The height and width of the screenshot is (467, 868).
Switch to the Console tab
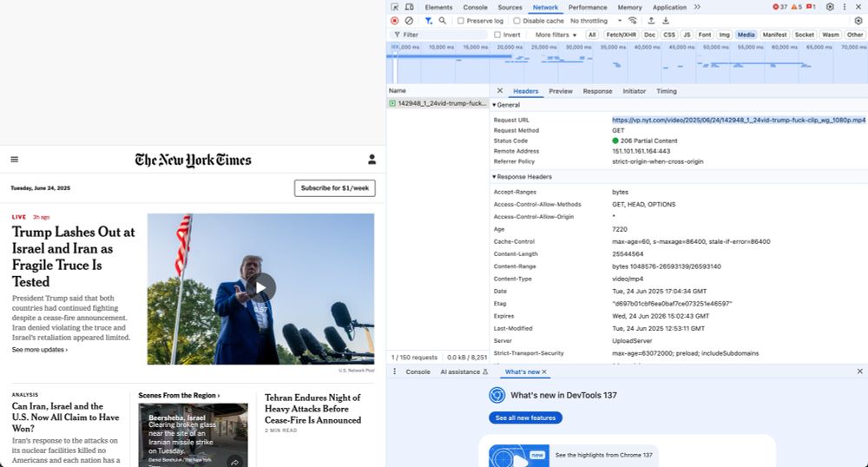[x=475, y=7]
